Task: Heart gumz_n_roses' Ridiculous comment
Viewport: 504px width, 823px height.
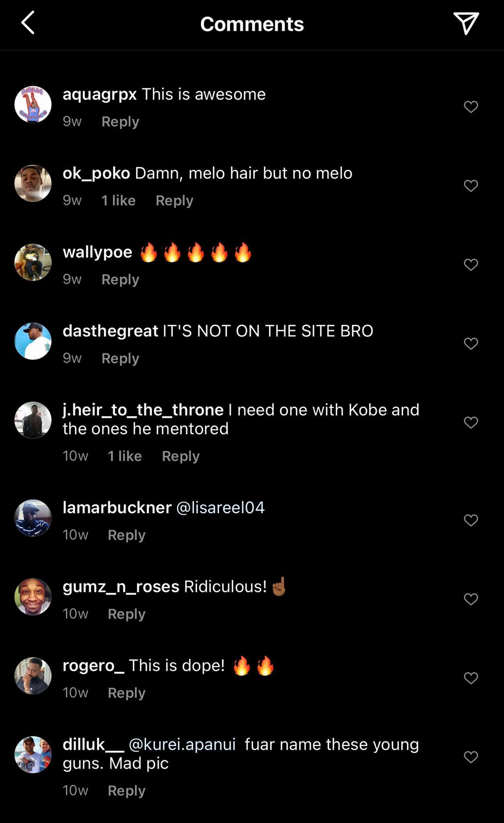Action: (471, 599)
